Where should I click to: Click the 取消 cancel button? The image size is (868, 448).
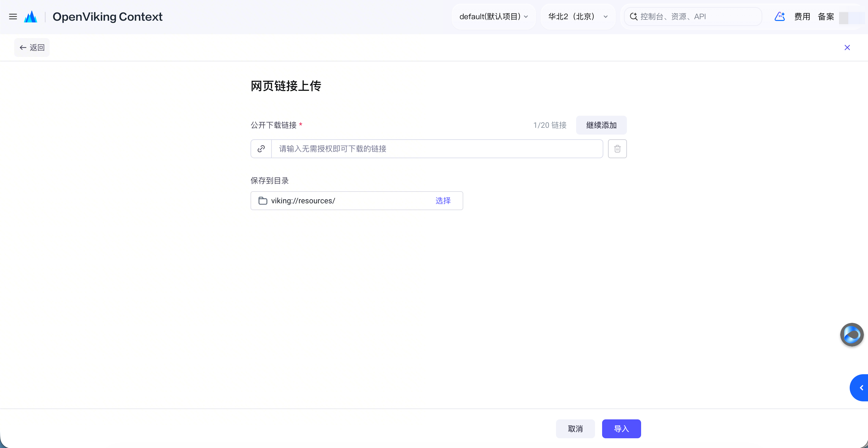pyautogui.click(x=575, y=429)
